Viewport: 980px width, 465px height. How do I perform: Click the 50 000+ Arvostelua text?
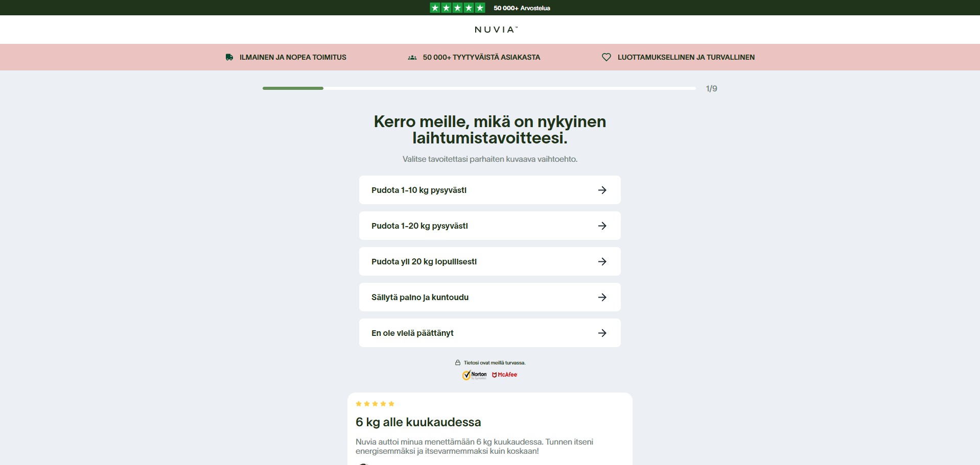[522, 8]
